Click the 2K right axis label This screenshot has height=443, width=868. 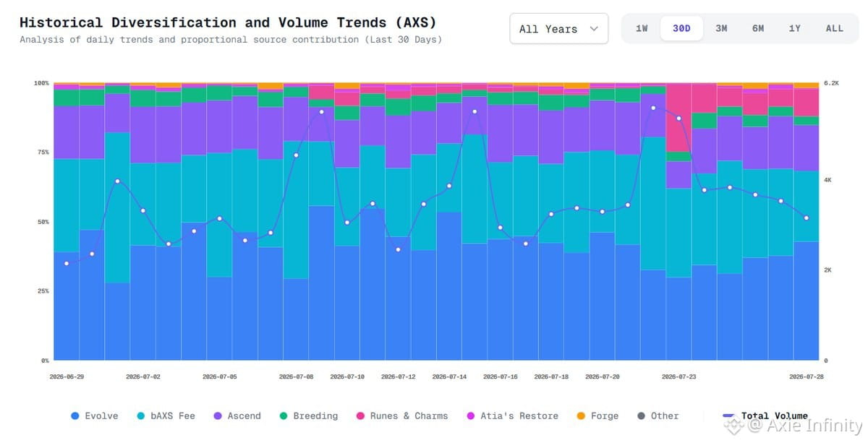pos(827,270)
